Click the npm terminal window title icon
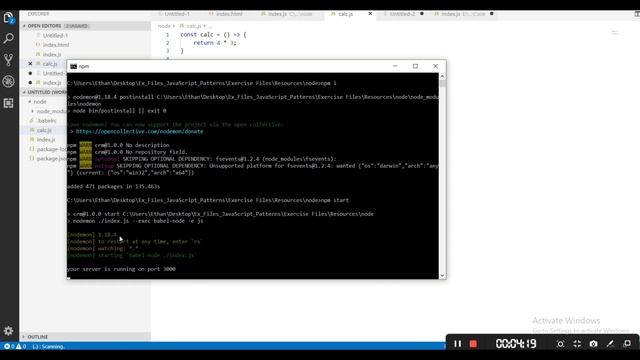 [73, 66]
